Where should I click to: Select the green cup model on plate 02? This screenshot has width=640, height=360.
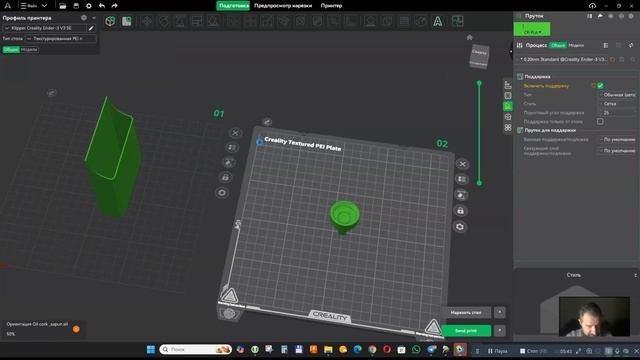coord(345,217)
